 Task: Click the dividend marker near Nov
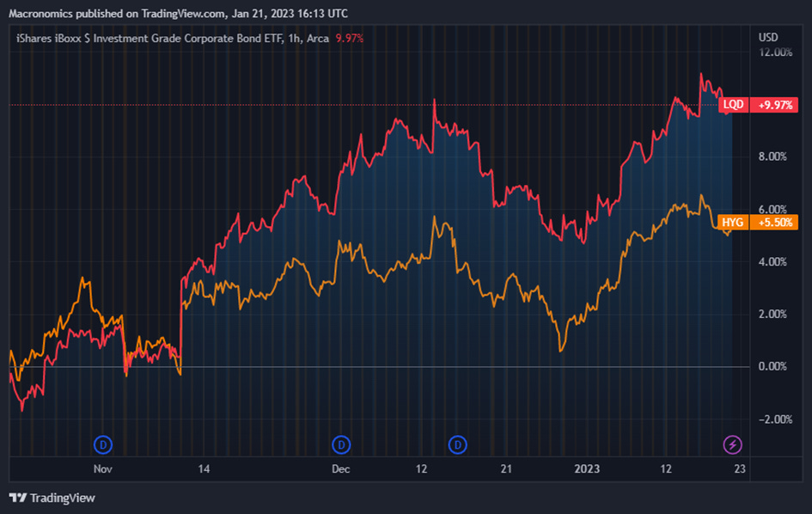[103, 444]
